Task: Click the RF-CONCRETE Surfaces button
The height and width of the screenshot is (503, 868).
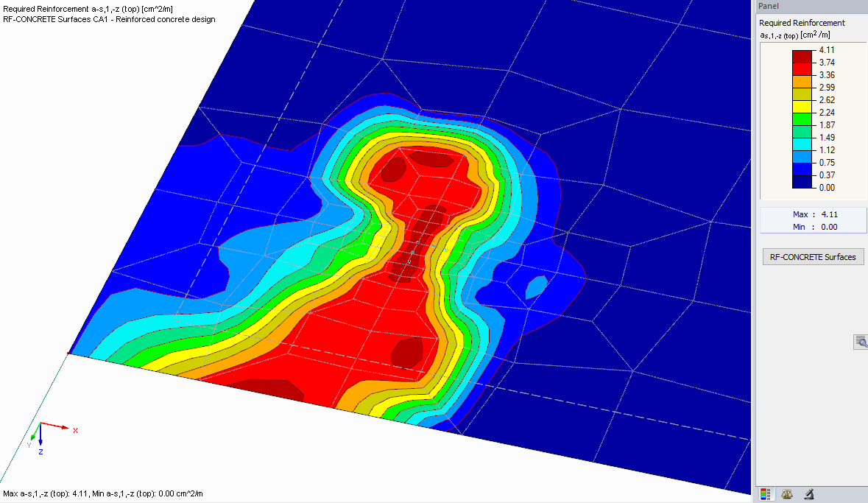Action: [x=813, y=257]
